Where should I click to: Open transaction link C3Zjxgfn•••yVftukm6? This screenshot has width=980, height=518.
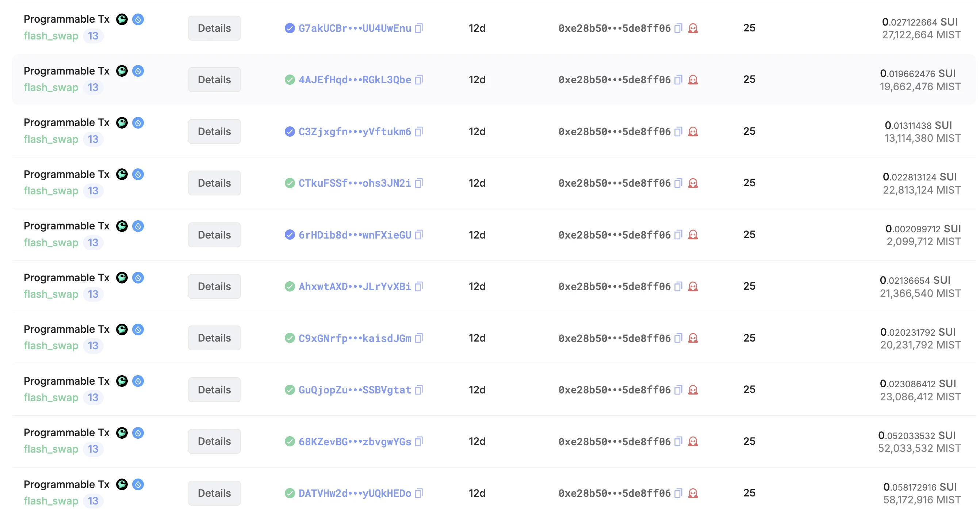(355, 132)
